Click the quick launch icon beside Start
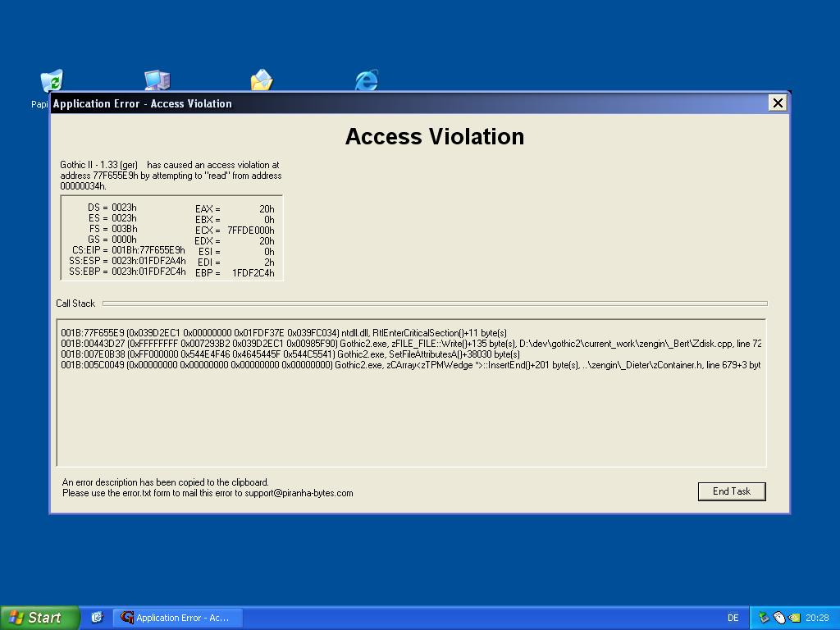The width and height of the screenshot is (840, 630). click(x=97, y=618)
